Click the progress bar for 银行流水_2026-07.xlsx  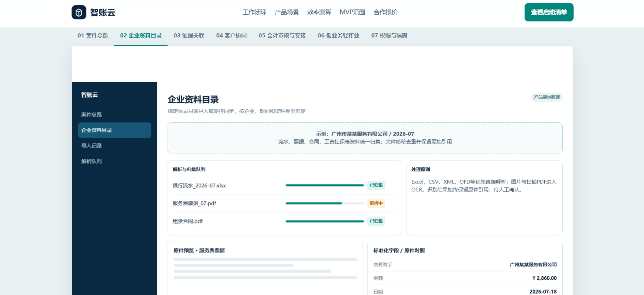point(325,185)
